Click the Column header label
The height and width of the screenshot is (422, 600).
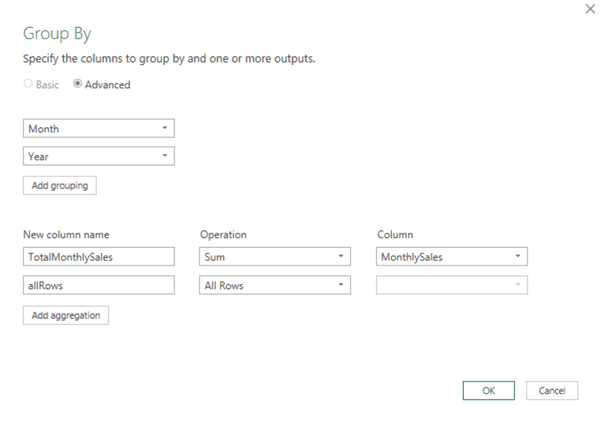pyautogui.click(x=394, y=234)
